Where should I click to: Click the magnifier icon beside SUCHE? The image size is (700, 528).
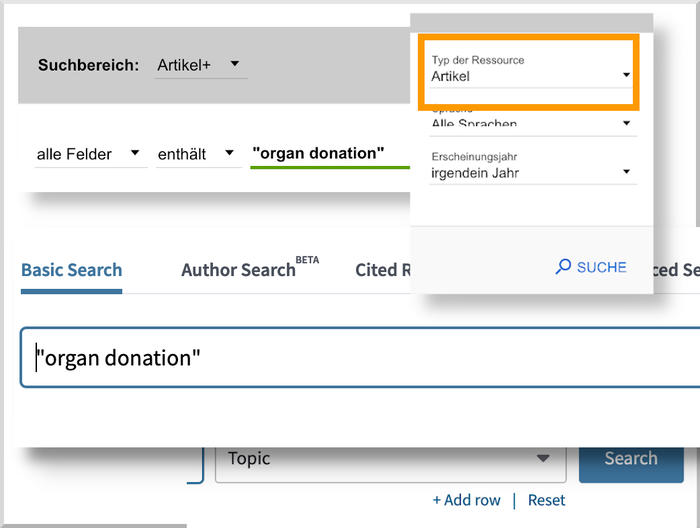point(564,267)
